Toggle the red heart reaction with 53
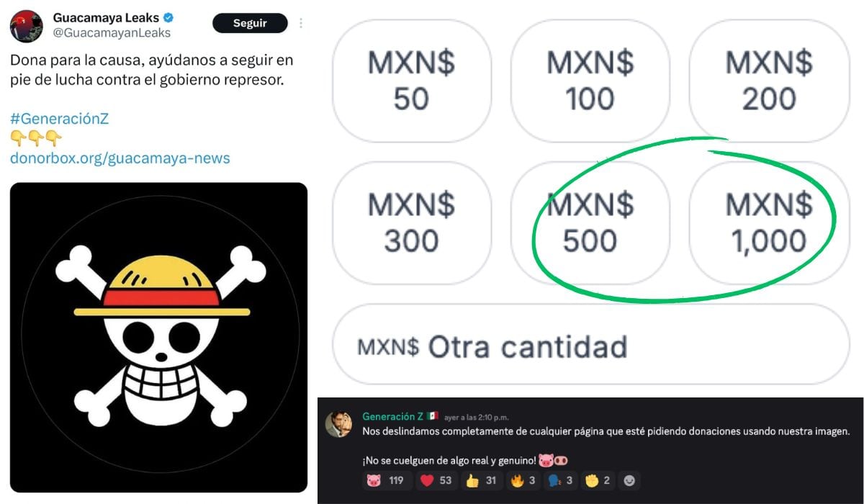Image resolution: width=864 pixels, height=504 pixels. [436, 480]
